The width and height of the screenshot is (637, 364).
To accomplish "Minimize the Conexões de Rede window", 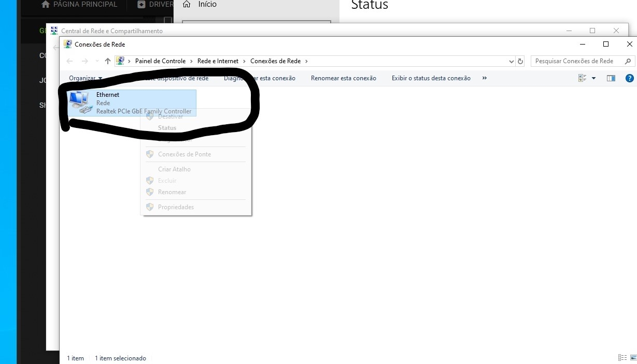I will click(x=582, y=45).
